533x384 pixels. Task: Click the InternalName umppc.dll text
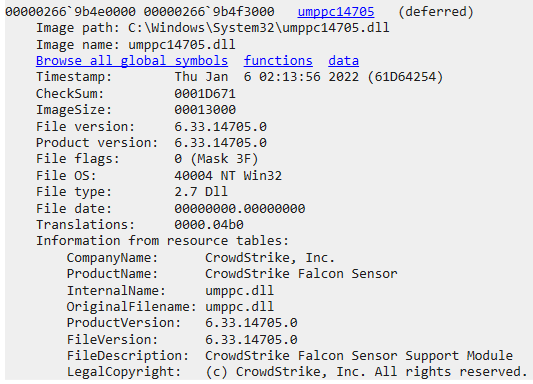pyautogui.click(x=239, y=291)
